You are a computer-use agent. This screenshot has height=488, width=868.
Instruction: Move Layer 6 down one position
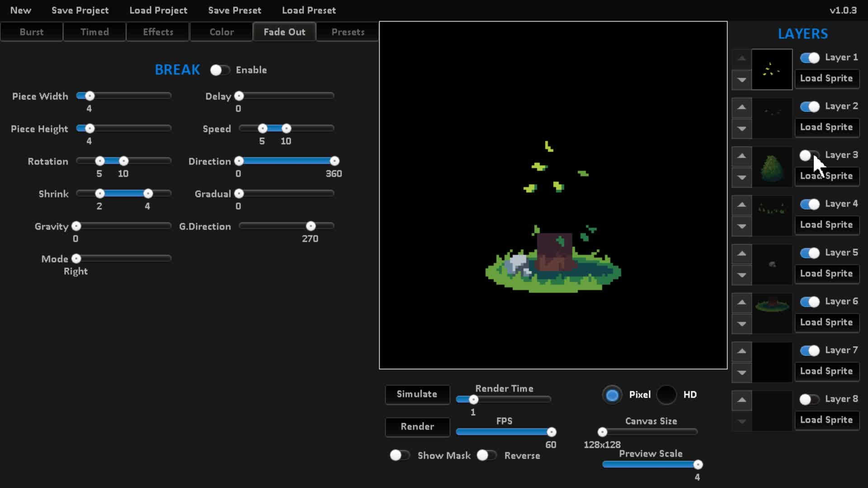[x=741, y=324]
